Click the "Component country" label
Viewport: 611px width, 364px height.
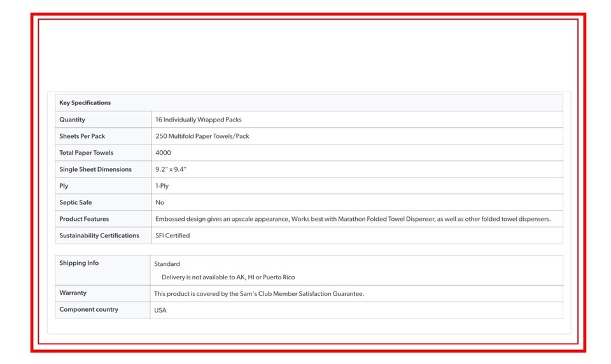click(x=89, y=309)
